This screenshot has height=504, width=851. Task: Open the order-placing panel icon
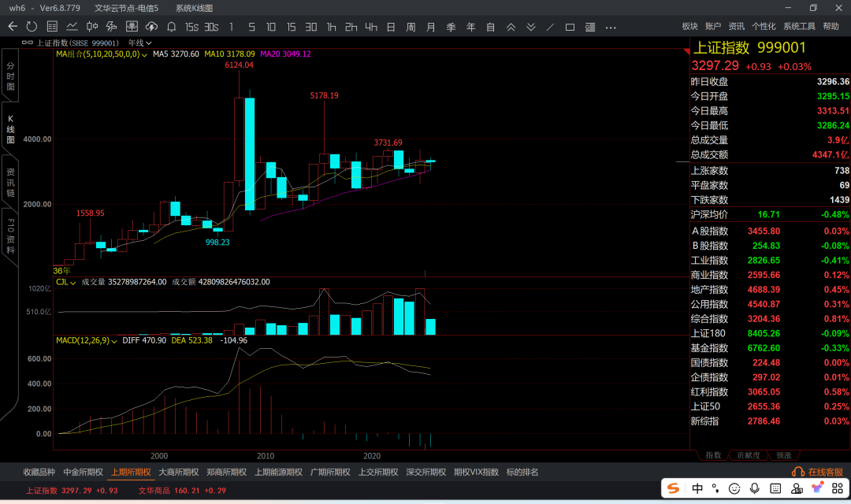point(132,27)
